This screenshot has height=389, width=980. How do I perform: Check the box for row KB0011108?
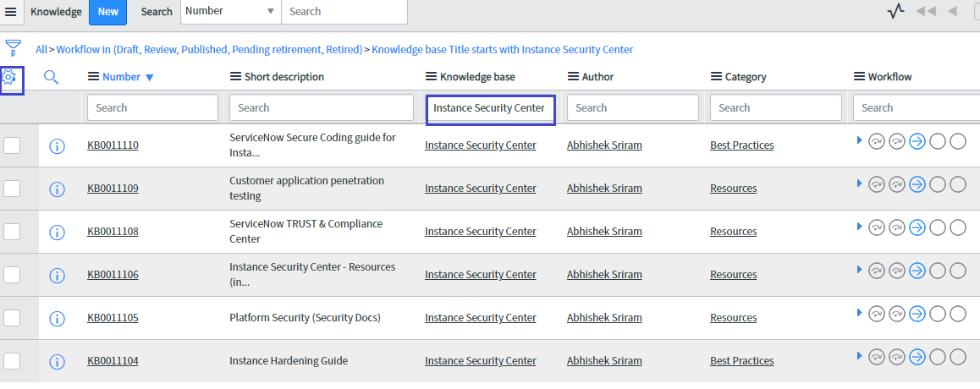click(x=12, y=231)
